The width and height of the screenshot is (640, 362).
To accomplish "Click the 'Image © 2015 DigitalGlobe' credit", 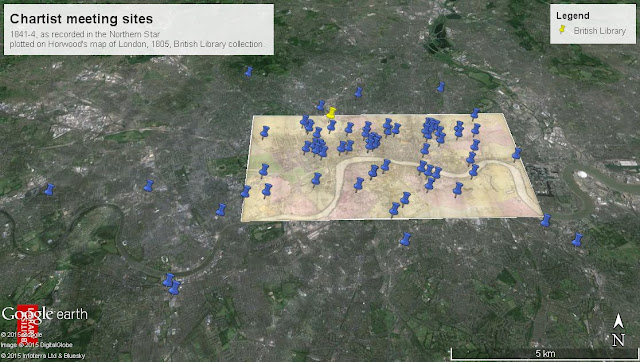I will (36, 345).
